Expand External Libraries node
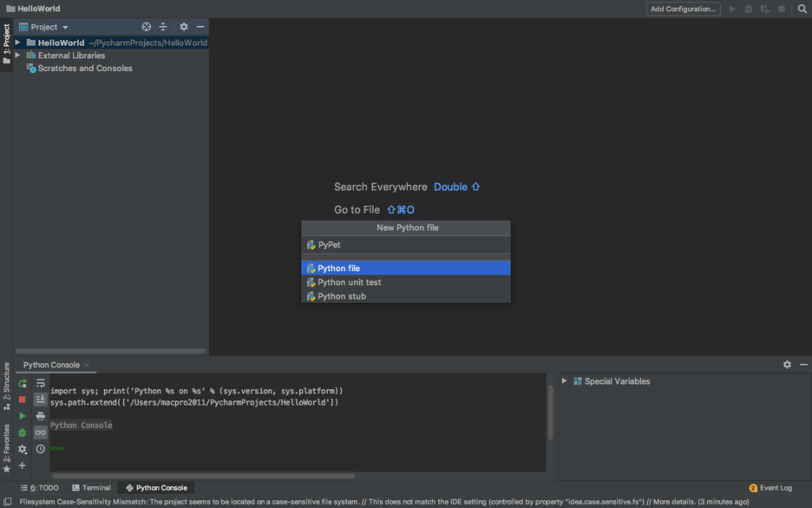812x508 pixels. click(17, 55)
